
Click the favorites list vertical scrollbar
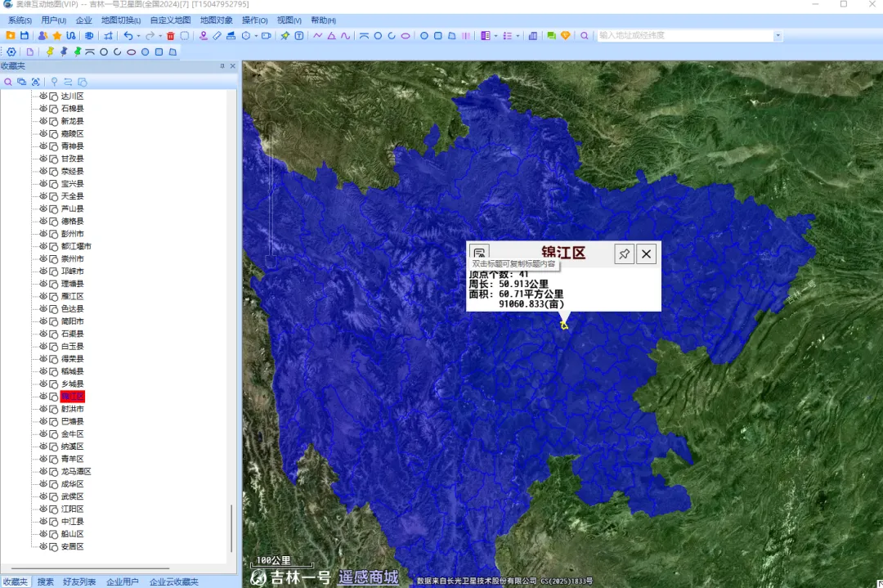(x=231, y=528)
